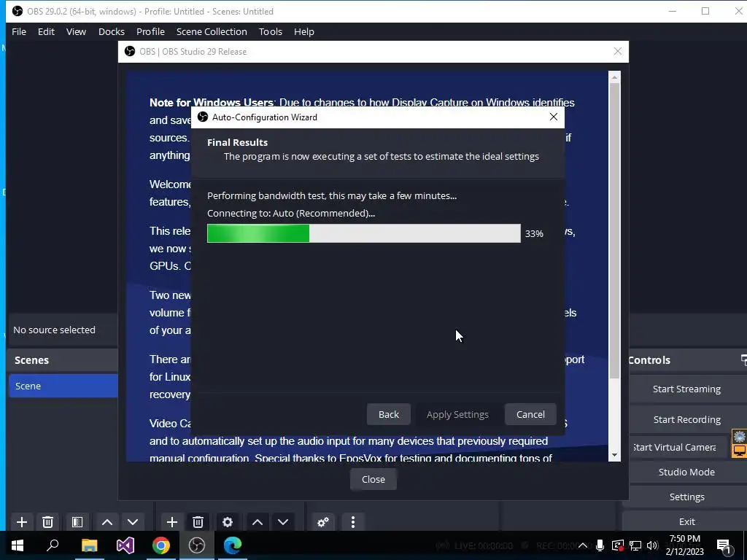
Task: Remove selected scene with trash icon
Action: click(x=47, y=522)
